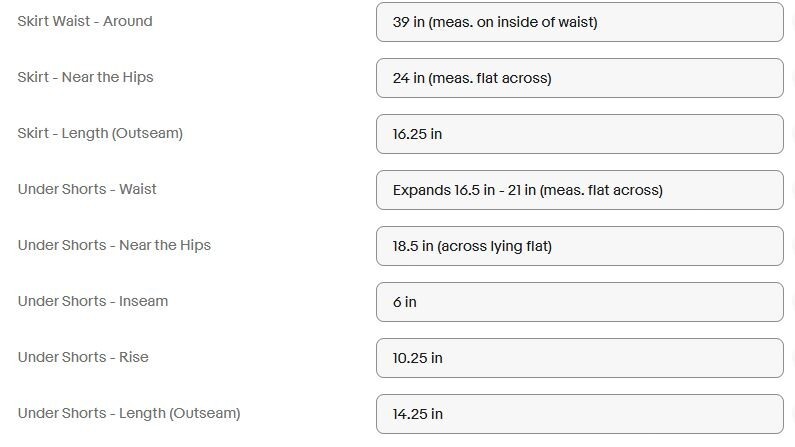Click the 'Skirt Waist - Around' label
Screen dimensions: 795x447
tap(85, 21)
